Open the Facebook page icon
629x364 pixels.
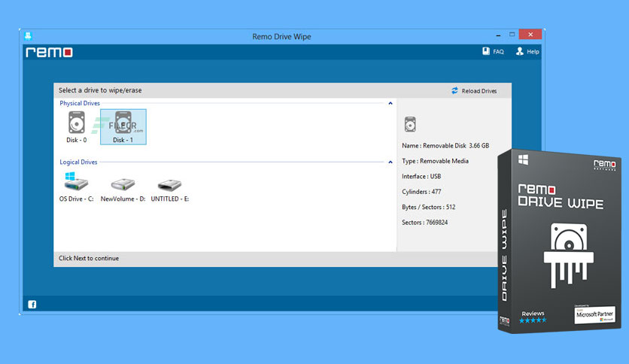(32, 305)
